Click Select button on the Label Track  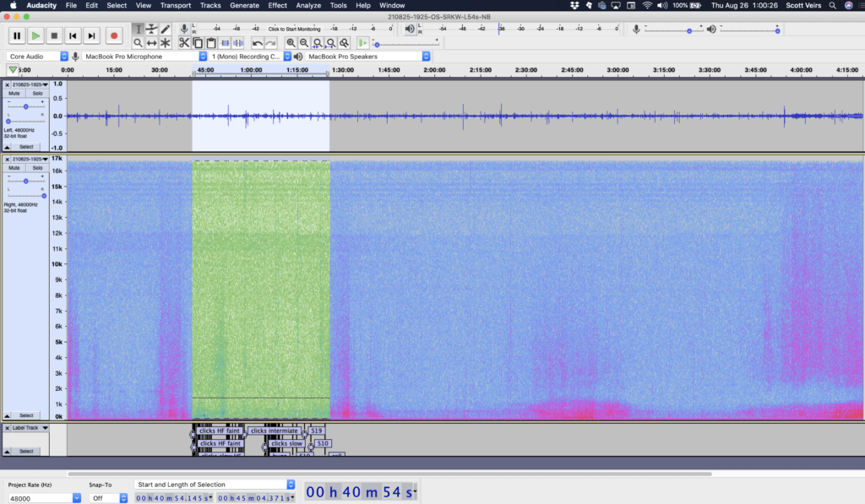click(26, 451)
